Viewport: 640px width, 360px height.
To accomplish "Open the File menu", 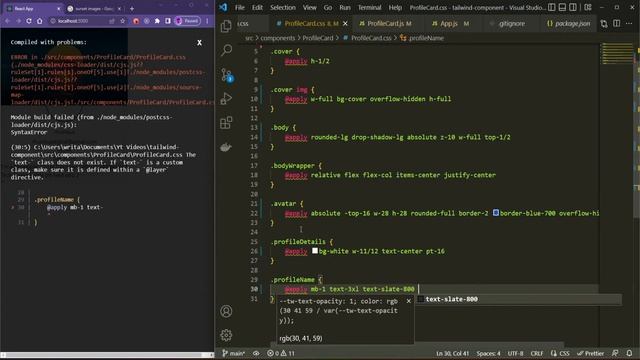I will pyautogui.click(x=240, y=7).
